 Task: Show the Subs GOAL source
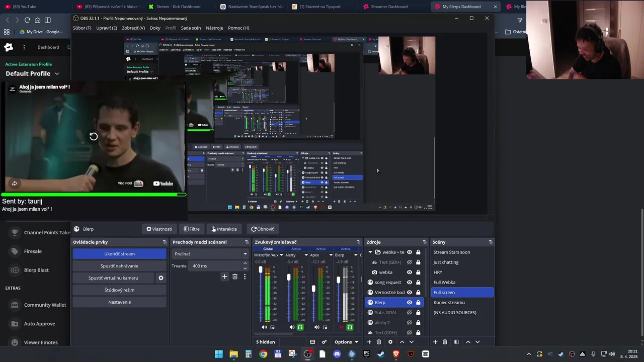coord(410,312)
